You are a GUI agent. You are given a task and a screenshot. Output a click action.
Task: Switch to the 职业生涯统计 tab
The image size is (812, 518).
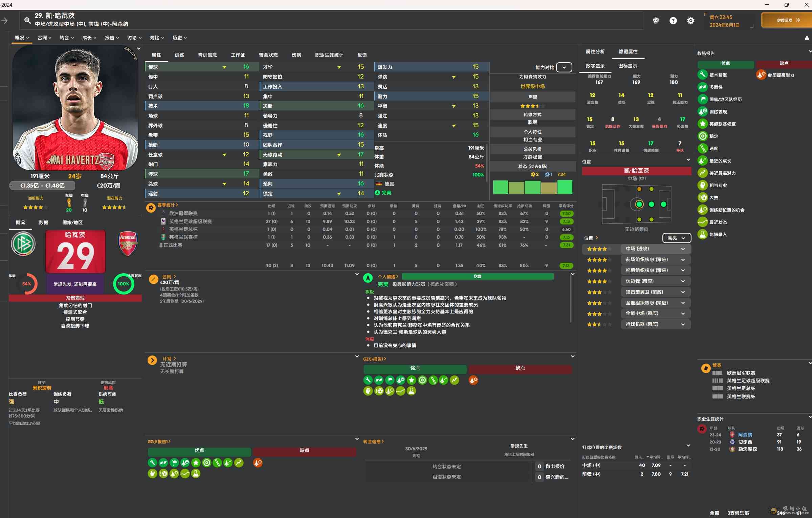pos(329,55)
